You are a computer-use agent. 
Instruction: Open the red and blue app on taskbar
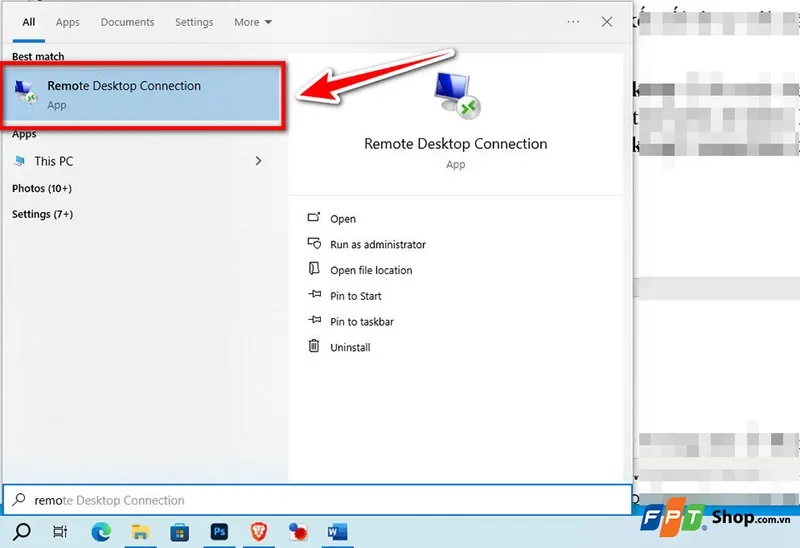[298, 532]
